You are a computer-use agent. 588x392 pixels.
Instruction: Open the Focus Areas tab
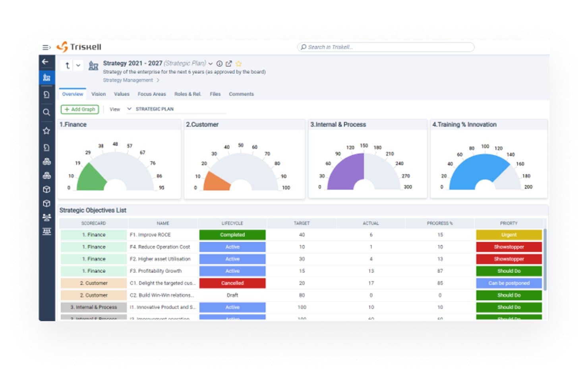(152, 94)
